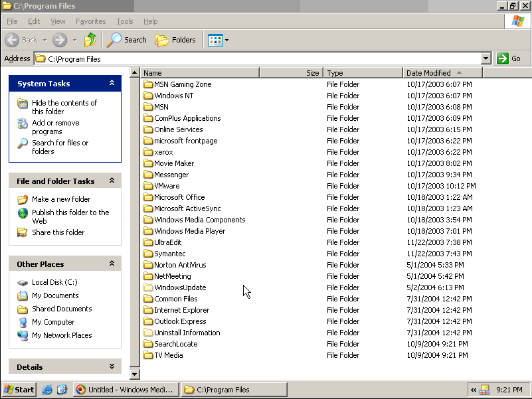The height and width of the screenshot is (399, 532).
Task: Collapse the System Tasks panel
Action: point(112,83)
